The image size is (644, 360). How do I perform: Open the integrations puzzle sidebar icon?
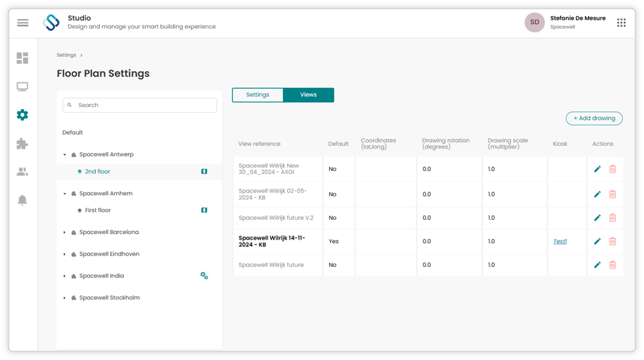click(x=23, y=144)
